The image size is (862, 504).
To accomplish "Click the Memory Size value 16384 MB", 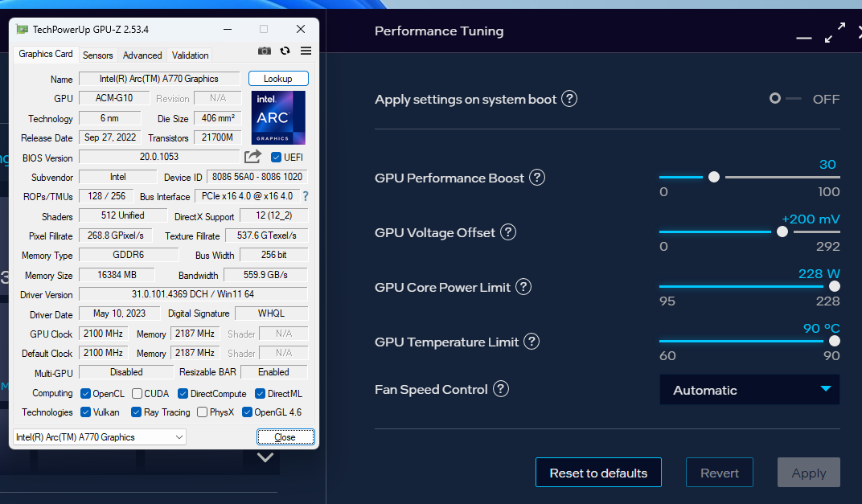I will click(x=117, y=275).
